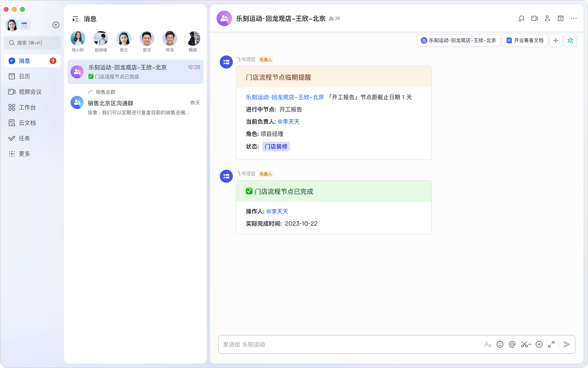Screen dimensions: 588x368
Task: Click the scissors screenshot tool
Action: [525, 344]
